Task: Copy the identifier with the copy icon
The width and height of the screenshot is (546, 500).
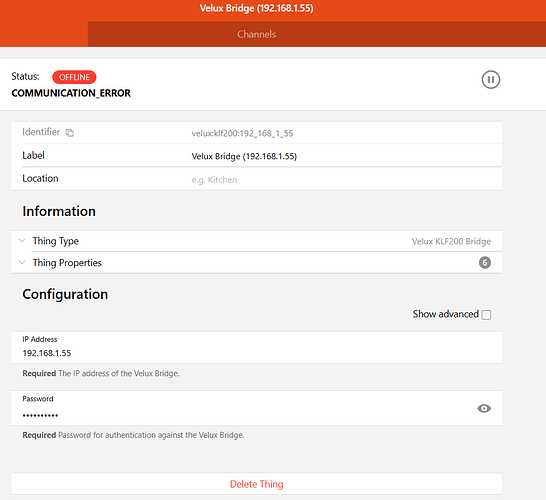Action: [70, 133]
